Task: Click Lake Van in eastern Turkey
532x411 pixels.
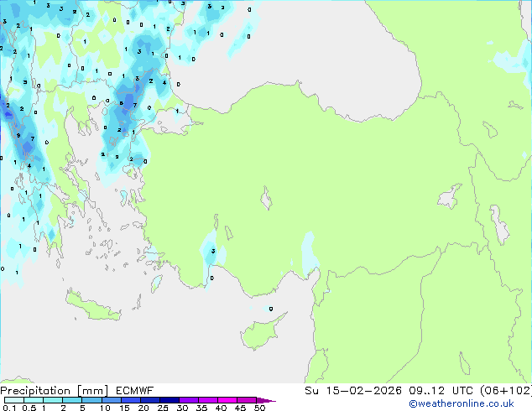Action: (447, 198)
